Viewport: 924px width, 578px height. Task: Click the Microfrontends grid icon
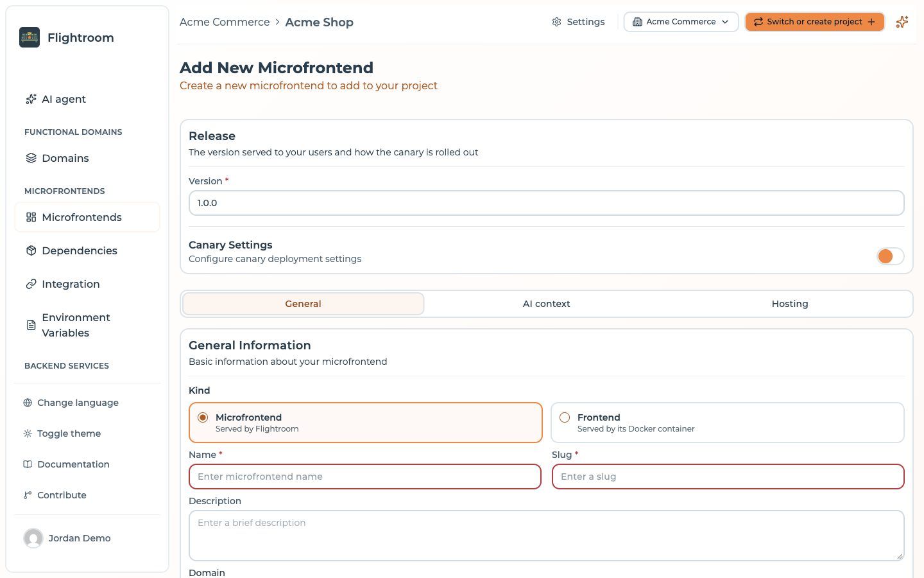(31, 217)
